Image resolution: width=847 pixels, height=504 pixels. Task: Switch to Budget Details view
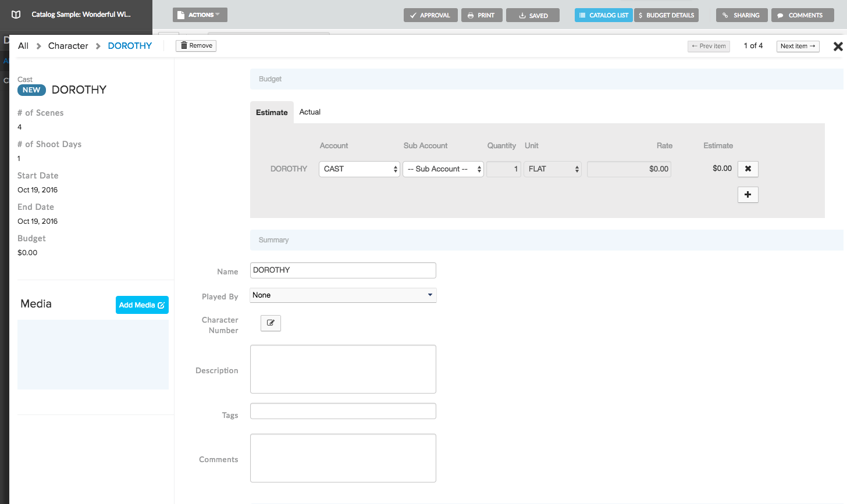[x=667, y=15]
